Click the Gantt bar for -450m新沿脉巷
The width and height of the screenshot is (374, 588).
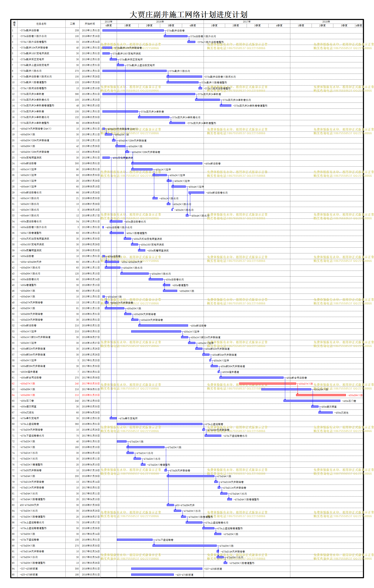pyautogui.click(x=163, y=325)
